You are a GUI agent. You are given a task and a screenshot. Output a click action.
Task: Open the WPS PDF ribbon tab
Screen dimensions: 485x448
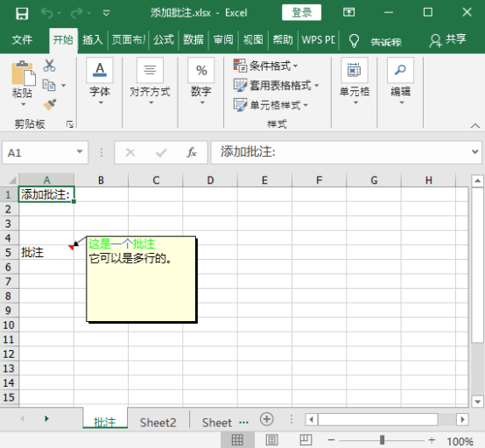319,39
